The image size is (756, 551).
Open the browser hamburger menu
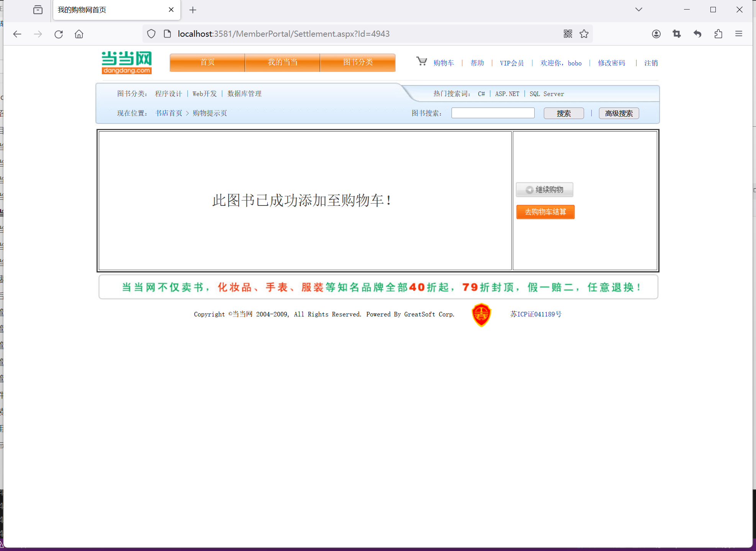(739, 34)
